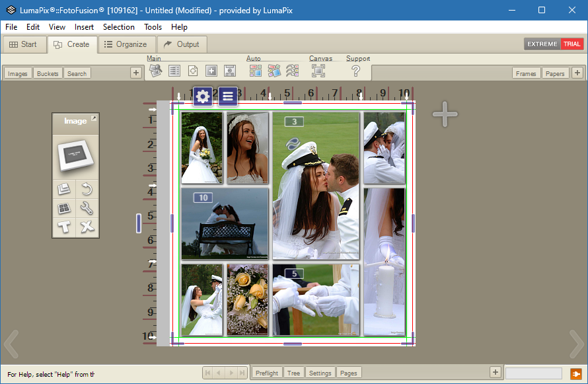Open the Edit menu

(x=33, y=27)
